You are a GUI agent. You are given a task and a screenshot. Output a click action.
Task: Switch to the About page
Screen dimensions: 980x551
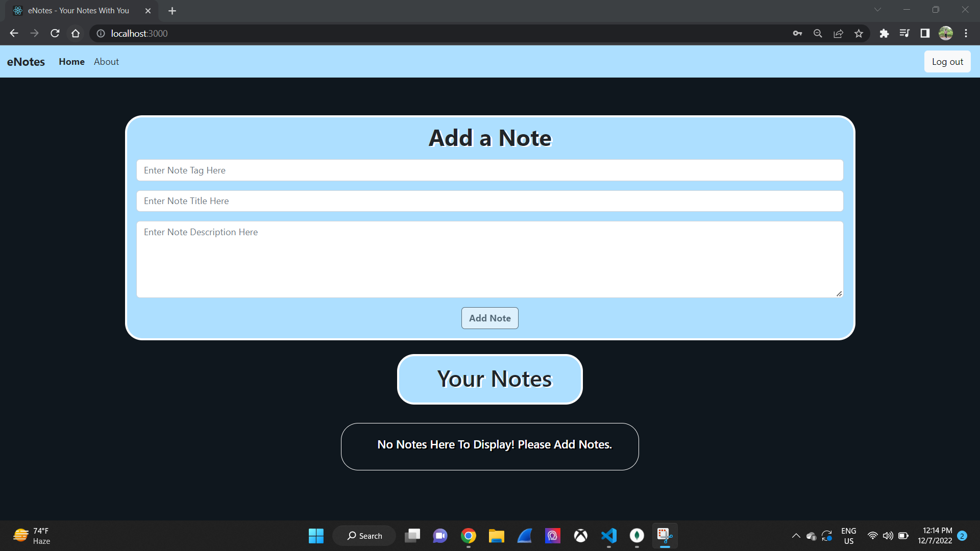coord(106,61)
